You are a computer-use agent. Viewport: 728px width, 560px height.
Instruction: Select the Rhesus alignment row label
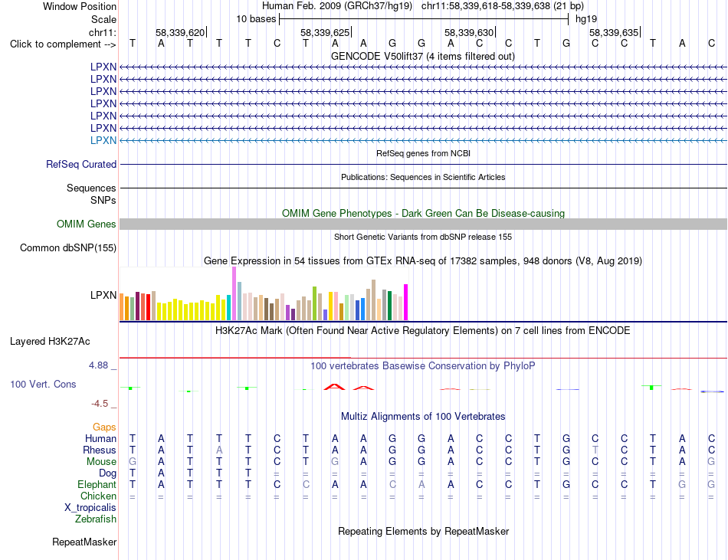pyautogui.click(x=100, y=450)
